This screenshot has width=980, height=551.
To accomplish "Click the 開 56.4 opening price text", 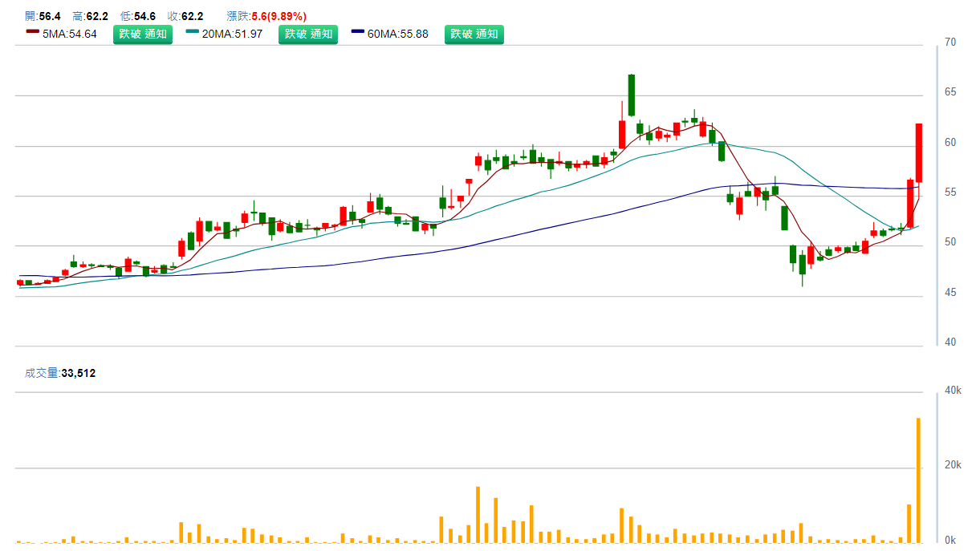I will 43,16.
